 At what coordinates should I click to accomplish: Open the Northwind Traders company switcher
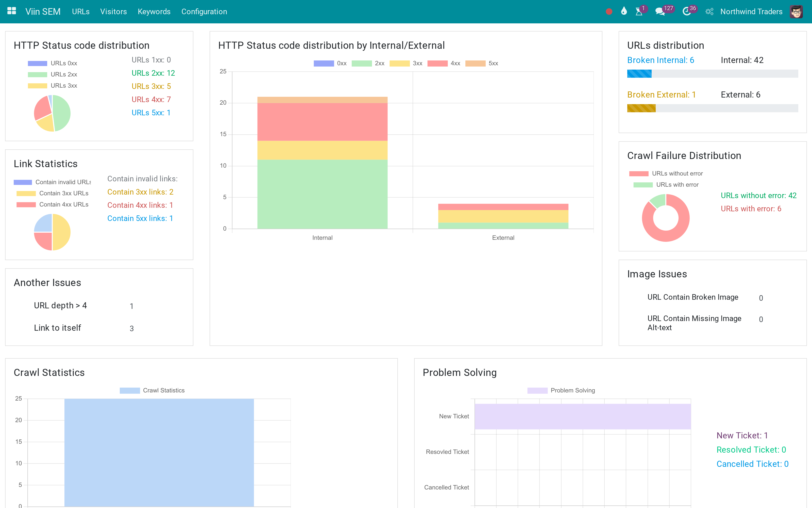coord(751,11)
